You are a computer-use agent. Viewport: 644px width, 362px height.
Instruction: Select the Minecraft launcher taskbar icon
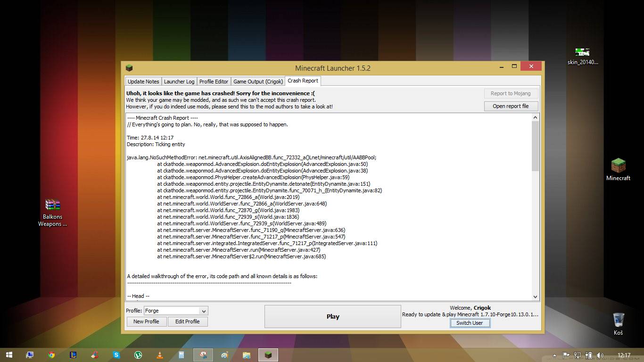coord(268,355)
